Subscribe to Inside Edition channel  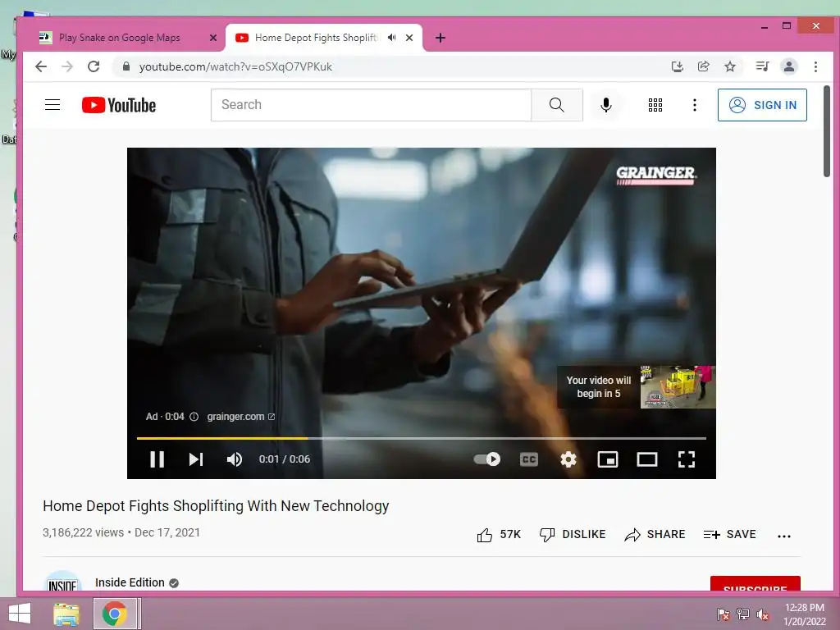pos(755,584)
